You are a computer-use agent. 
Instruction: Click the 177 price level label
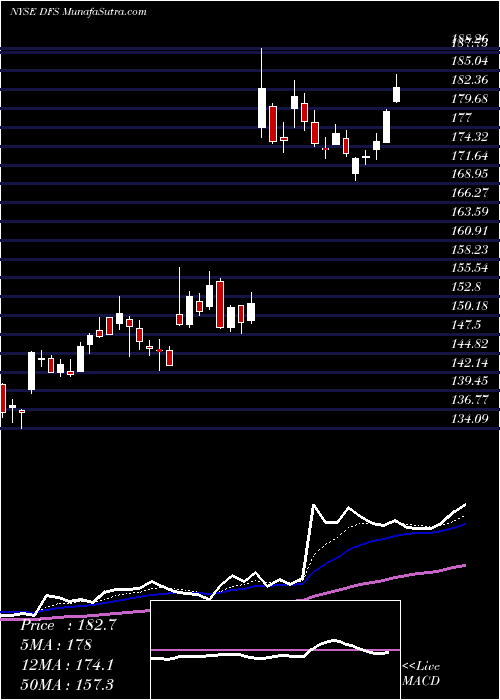tap(462, 118)
